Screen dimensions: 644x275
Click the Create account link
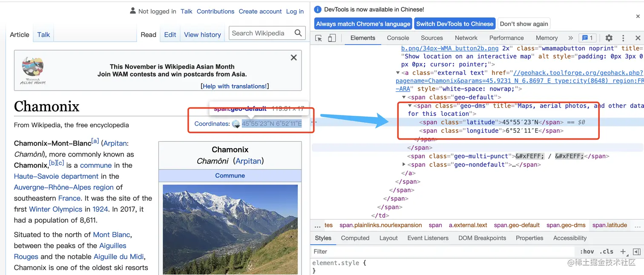[260, 11]
